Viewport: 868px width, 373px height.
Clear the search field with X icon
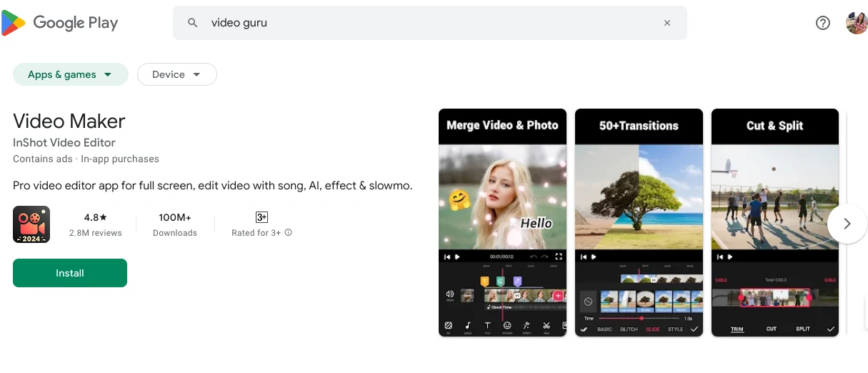(667, 23)
